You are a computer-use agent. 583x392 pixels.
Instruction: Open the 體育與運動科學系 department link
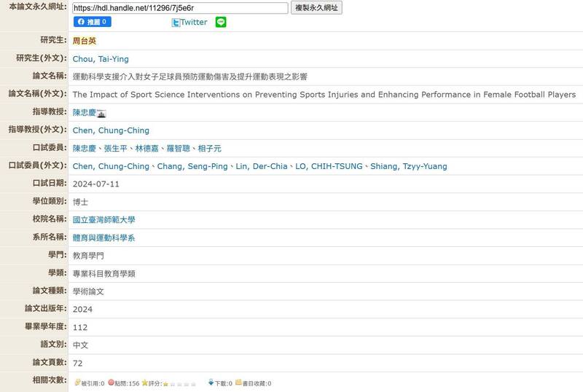pos(103,238)
